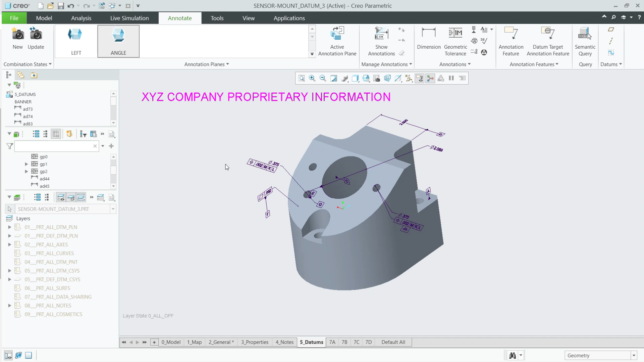
Task: Toggle the pause simulation icon in graphics toolbar
Action: coord(451,78)
